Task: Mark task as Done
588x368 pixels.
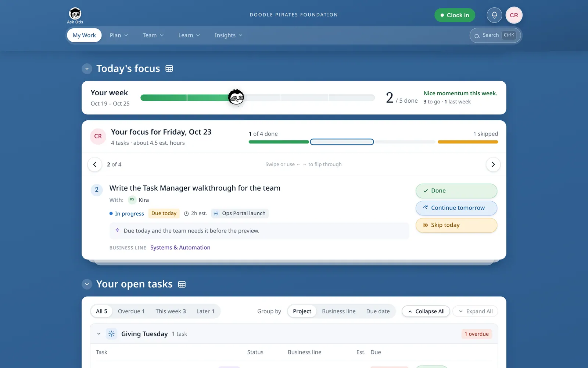Action: [x=456, y=191]
